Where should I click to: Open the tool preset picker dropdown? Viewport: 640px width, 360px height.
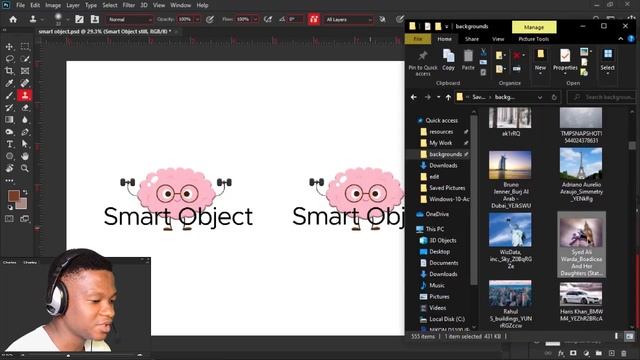click(42, 19)
